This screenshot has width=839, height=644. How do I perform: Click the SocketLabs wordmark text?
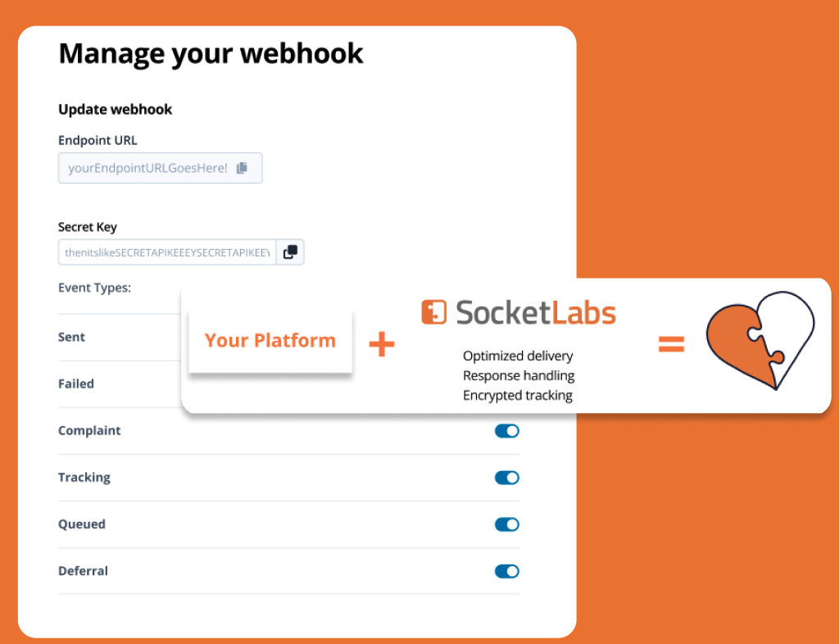coord(536,312)
